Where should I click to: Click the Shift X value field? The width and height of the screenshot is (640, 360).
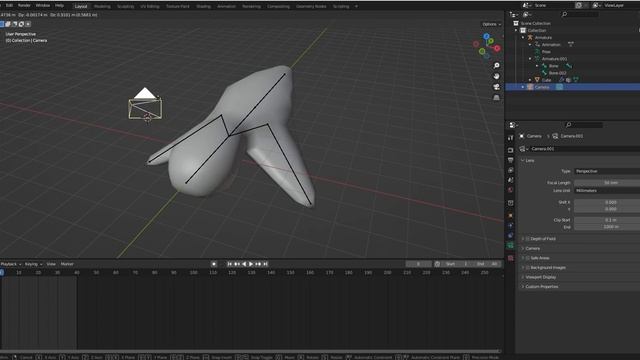click(x=607, y=202)
